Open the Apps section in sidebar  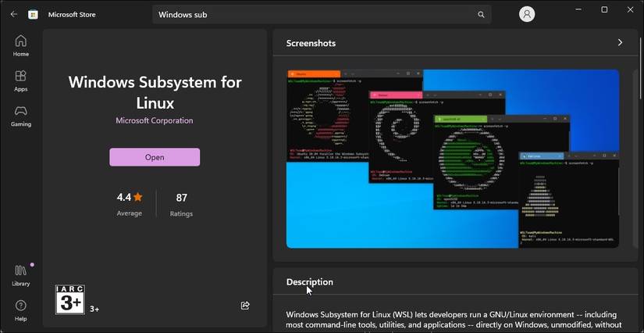point(20,81)
